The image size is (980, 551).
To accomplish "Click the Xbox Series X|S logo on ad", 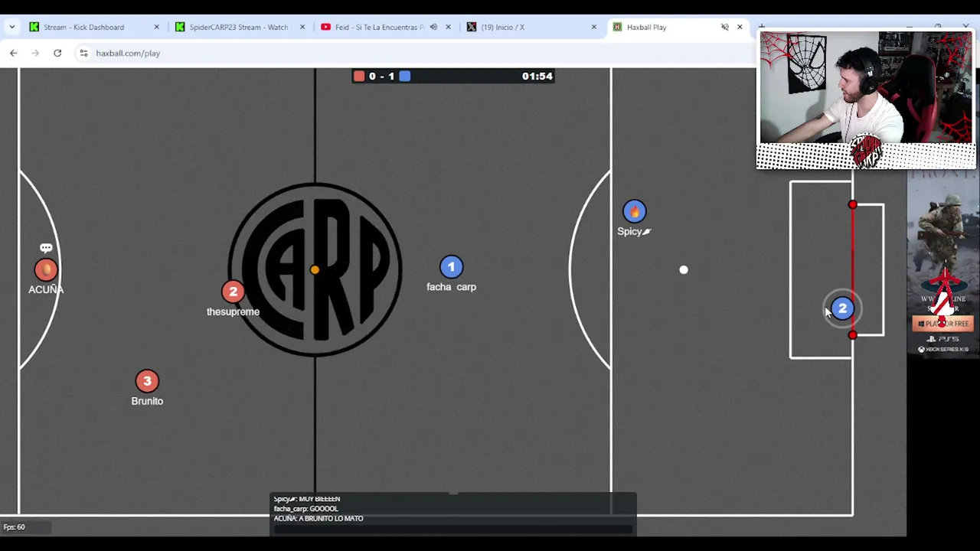I will (943, 349).
